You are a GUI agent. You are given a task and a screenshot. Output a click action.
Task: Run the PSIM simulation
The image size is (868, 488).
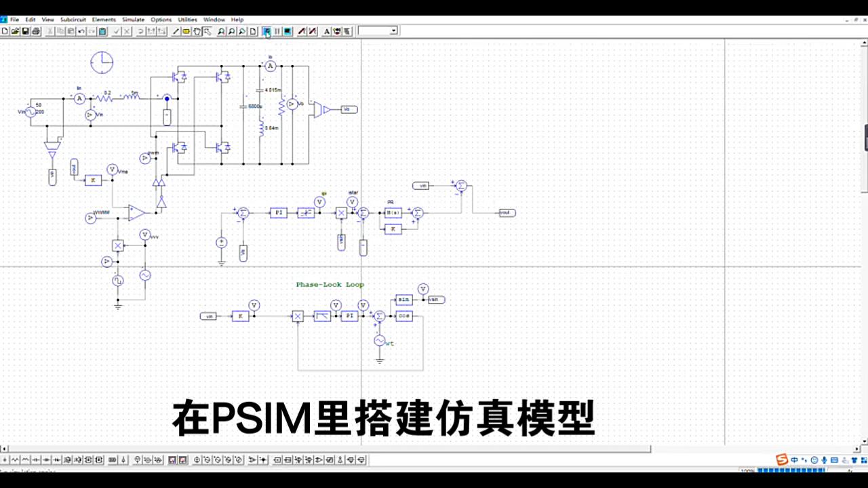(267, 31)
